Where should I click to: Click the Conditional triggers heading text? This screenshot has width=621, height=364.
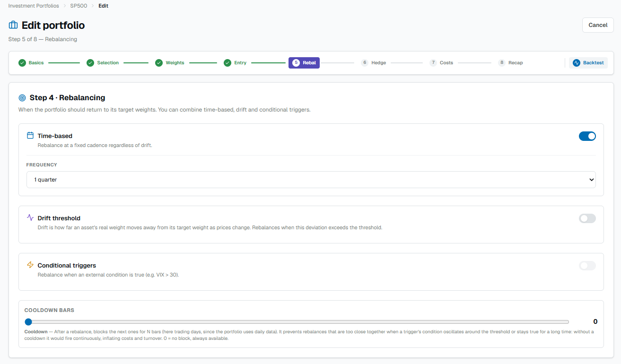point(67,266)
